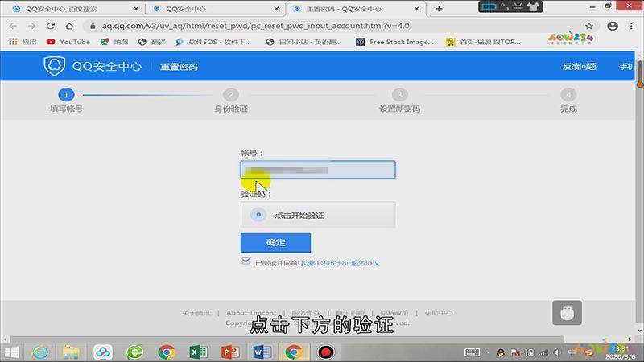Open the Chrome profile avatar icon

click(613, 26)
